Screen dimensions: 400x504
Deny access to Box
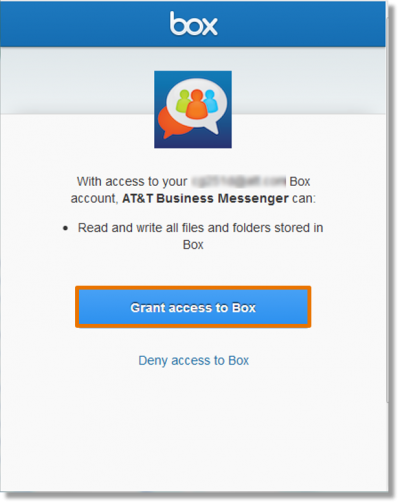[x=194, y=361]
